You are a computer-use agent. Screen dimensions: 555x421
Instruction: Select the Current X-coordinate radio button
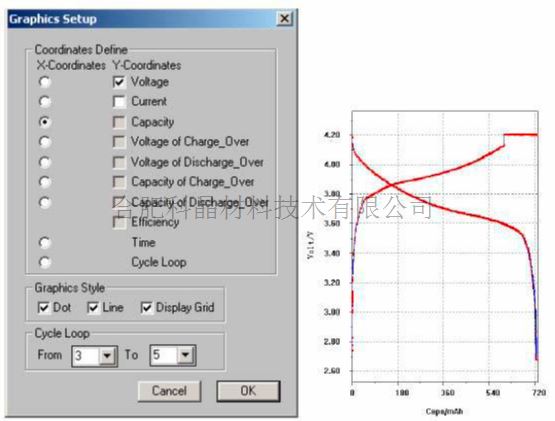(45, 102)
